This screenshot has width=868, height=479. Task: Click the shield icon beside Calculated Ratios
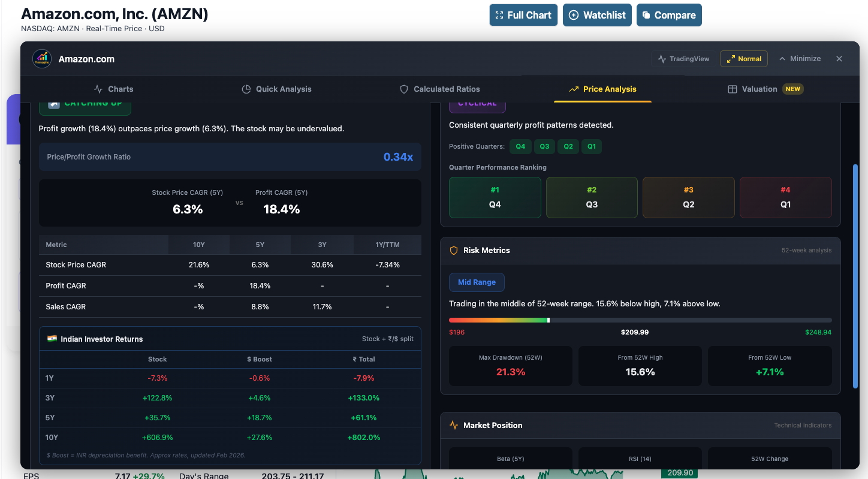point(404,89)
